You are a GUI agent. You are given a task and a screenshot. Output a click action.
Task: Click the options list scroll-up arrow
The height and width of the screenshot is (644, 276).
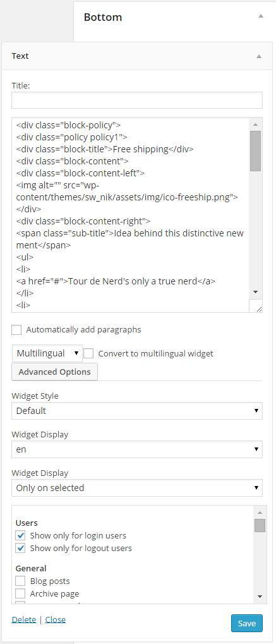pyautogui.click(x=260, y=513)
